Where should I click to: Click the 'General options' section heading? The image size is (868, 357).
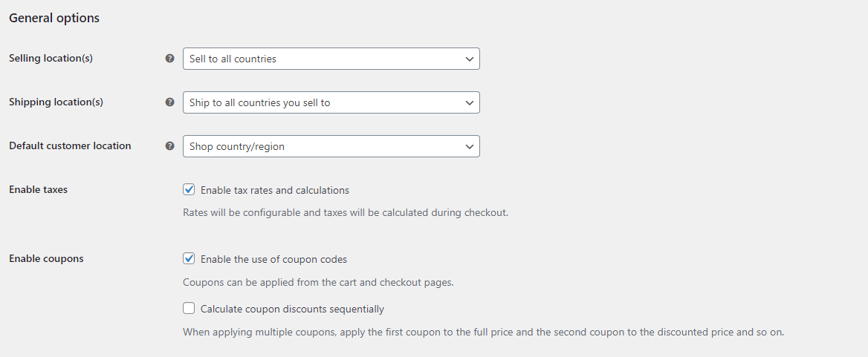pyautogui.click(x=54, y=18)
